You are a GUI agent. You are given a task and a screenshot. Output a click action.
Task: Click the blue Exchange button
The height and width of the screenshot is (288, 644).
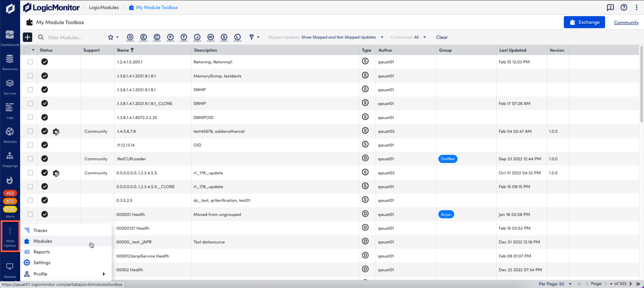584,22
